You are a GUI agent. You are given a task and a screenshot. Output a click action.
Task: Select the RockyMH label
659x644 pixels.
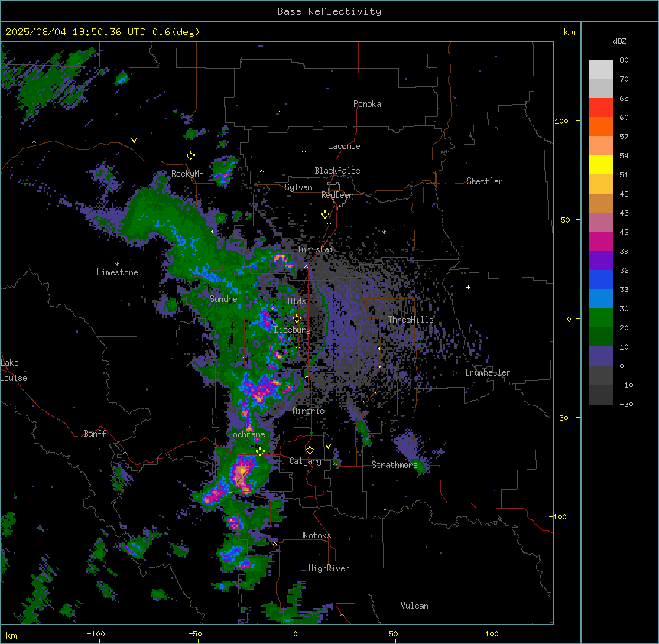coord(187,174)
